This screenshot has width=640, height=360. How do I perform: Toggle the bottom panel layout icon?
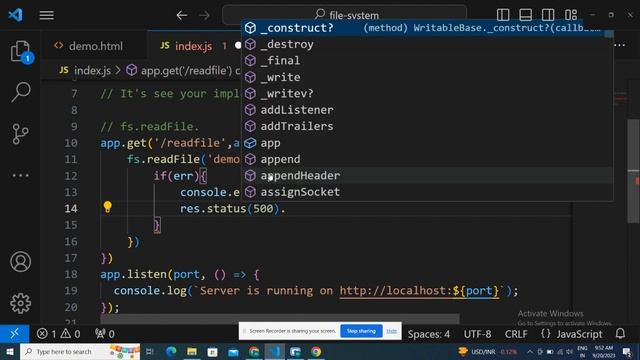point(525,15)
